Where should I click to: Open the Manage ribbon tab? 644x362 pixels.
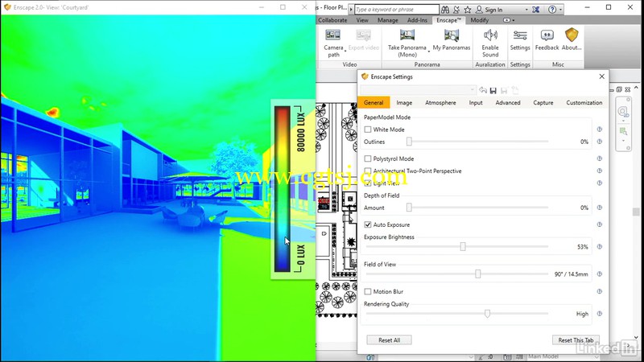click(x=388, y=20)
